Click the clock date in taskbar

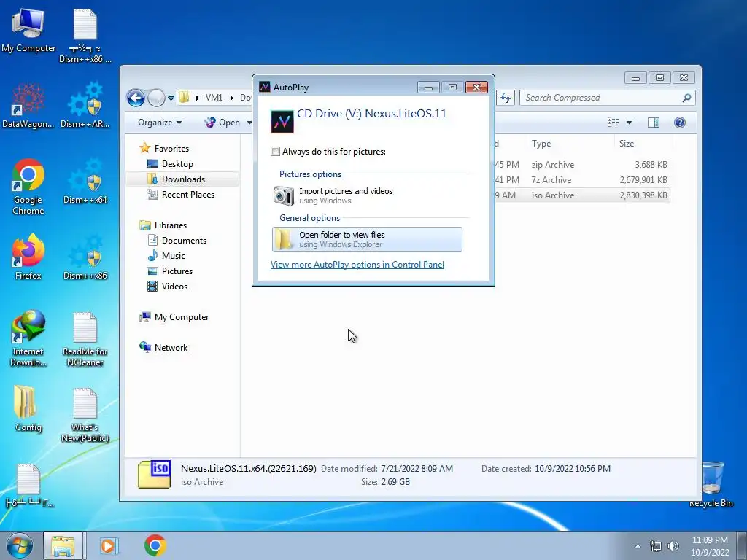[710, 546]
